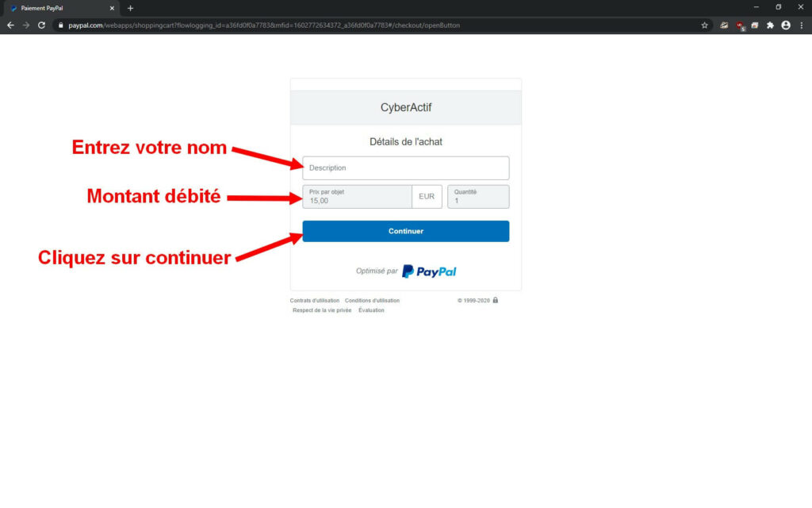
Task: Click the padlock icon next to © 1999-2020
Action: pyautogui.click(x=495, y=300)
